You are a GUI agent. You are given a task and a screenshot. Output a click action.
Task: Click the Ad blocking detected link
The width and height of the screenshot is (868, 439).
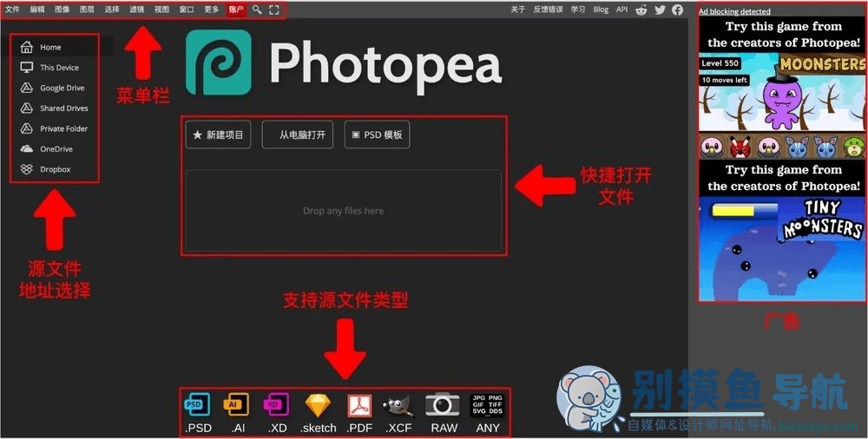[x=734, y=11]
